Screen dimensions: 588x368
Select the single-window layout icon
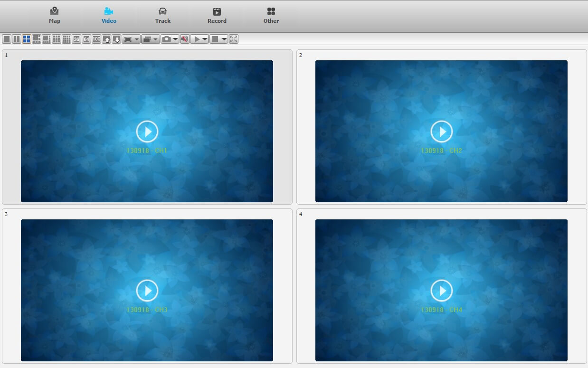(x=7, y=39)
